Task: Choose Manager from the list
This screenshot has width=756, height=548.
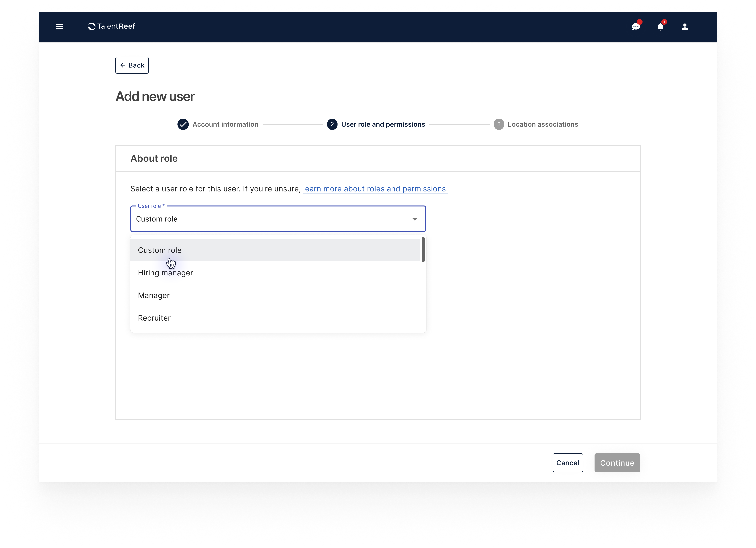Action: point(275,295)
